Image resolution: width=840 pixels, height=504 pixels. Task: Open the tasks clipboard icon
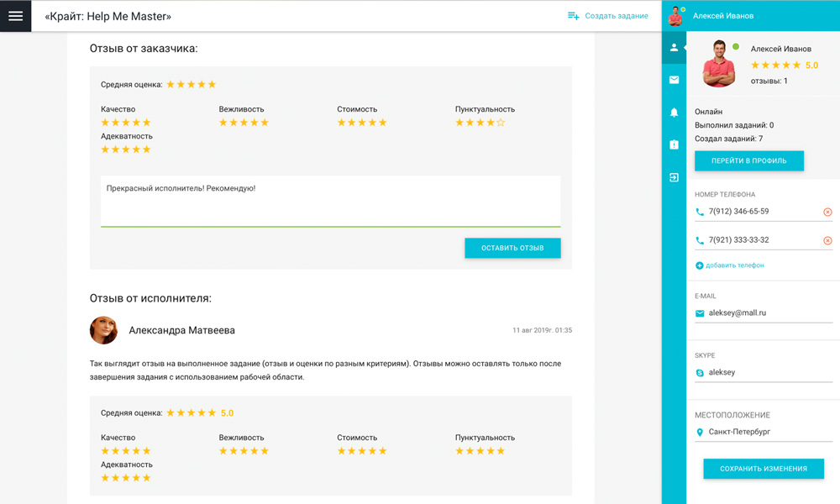click(x=674, y=144)
